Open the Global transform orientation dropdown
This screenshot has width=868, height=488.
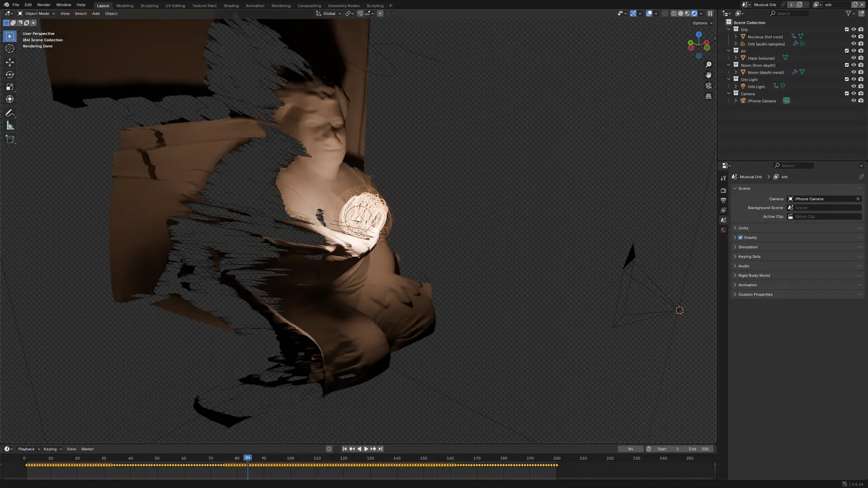click(329, 14)
